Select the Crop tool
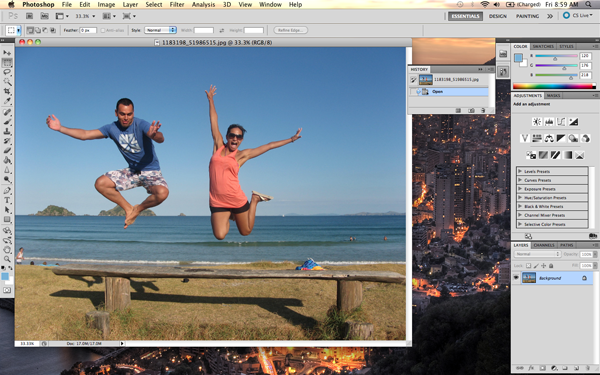Screen dimensions: 600x375 [x=7, y=91]
